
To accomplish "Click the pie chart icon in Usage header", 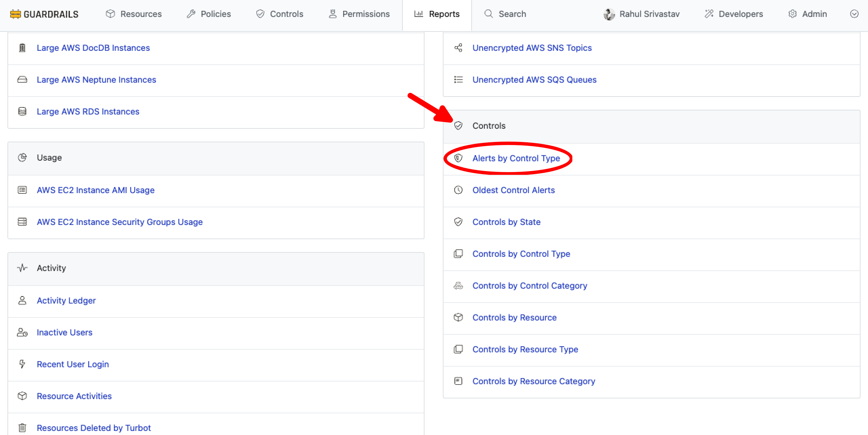I will (22, 158).
